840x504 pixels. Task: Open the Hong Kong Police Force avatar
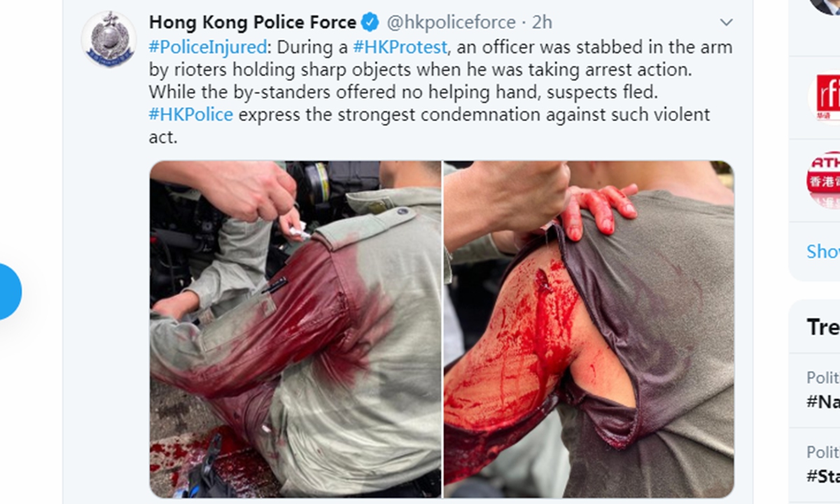point(108,38)
